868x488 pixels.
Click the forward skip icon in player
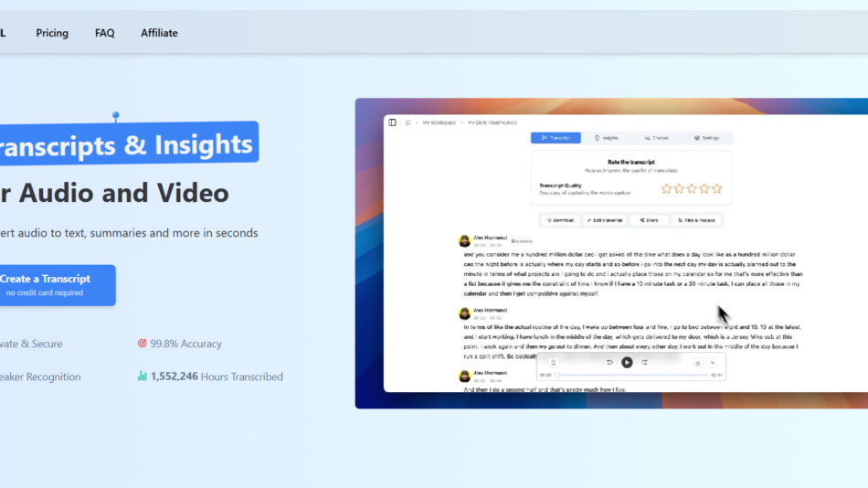click(644, 363)
